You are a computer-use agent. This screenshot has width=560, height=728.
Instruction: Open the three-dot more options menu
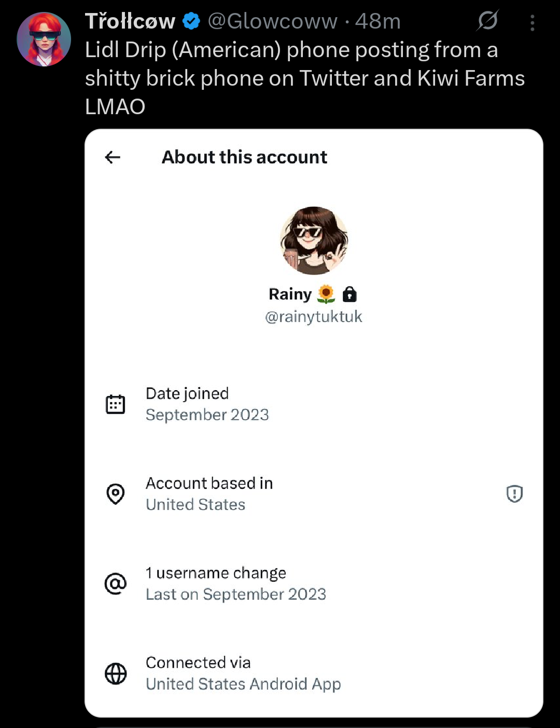(533, 23)
